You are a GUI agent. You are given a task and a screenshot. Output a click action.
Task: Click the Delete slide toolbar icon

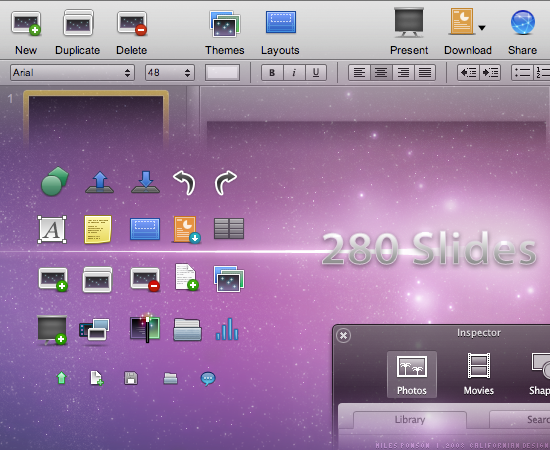tap(132, 23)
